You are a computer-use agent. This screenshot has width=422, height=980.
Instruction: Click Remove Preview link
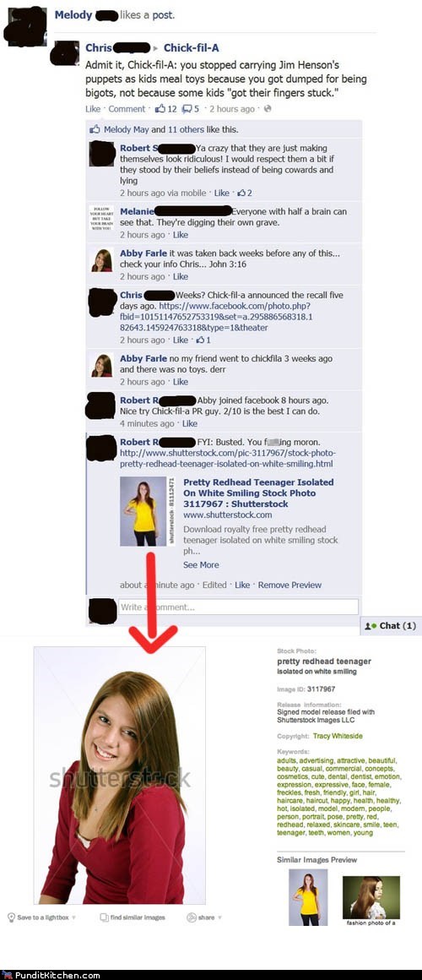(289, 585)
